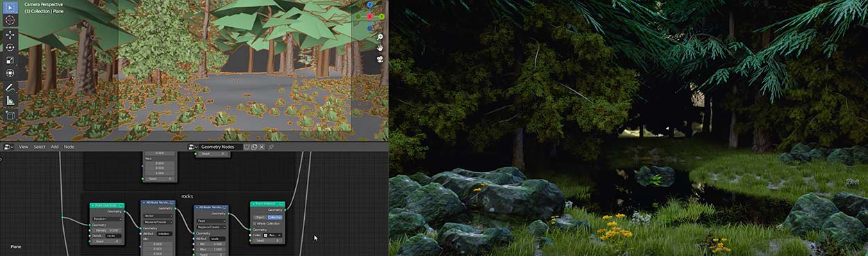Click the pan view hand icon
The image size is (868, 256).
(381, 48)
